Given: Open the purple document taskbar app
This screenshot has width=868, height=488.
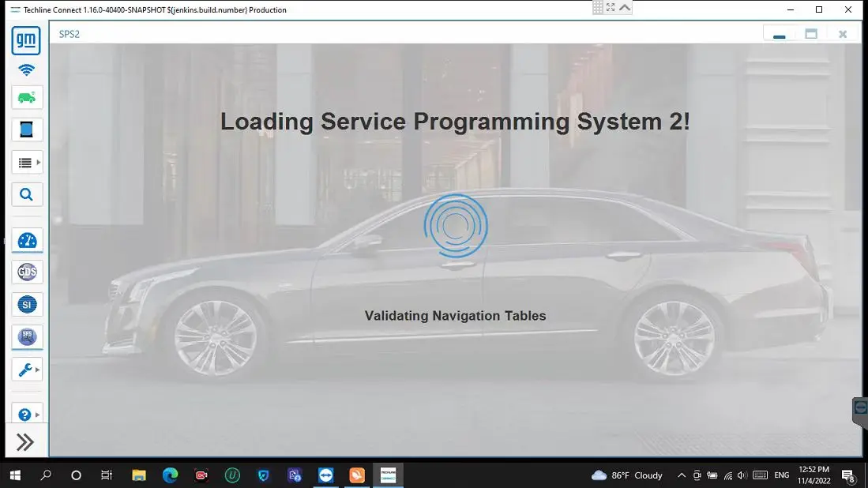Looking at the screenshot, I should tap(295, 475).
